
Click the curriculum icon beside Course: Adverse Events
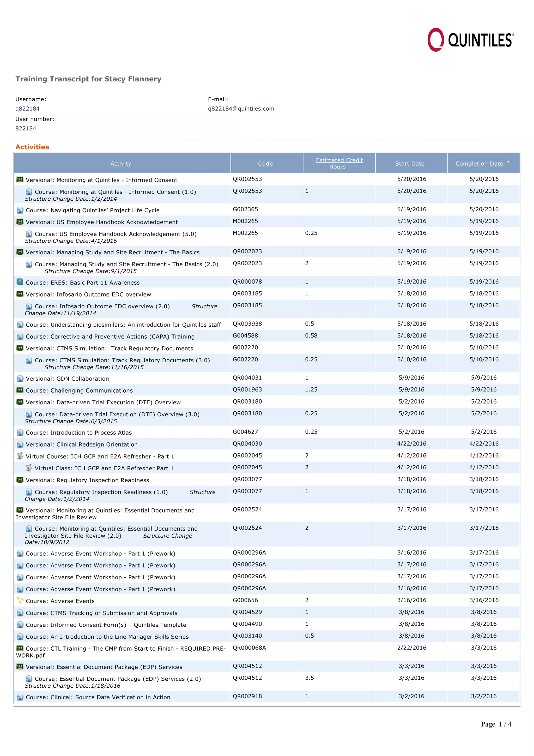tap(20, 601)
